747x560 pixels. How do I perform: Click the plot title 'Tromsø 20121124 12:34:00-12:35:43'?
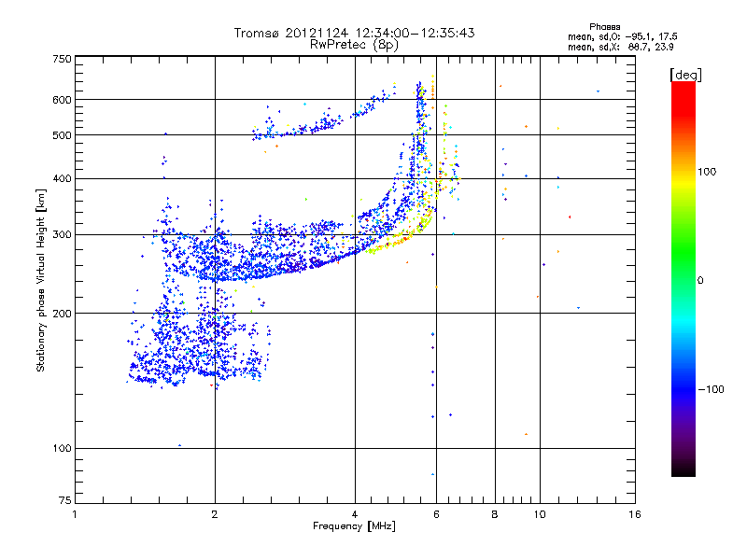point(354,33)
